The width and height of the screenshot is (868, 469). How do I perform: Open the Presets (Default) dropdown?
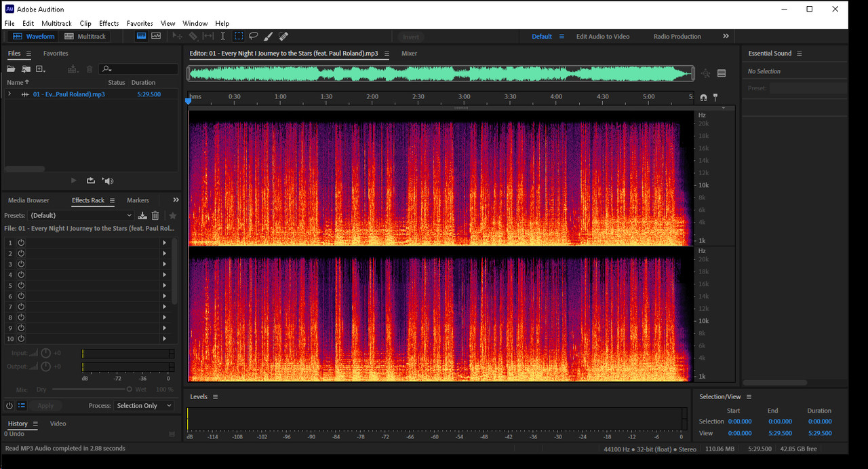pos(81,215)
